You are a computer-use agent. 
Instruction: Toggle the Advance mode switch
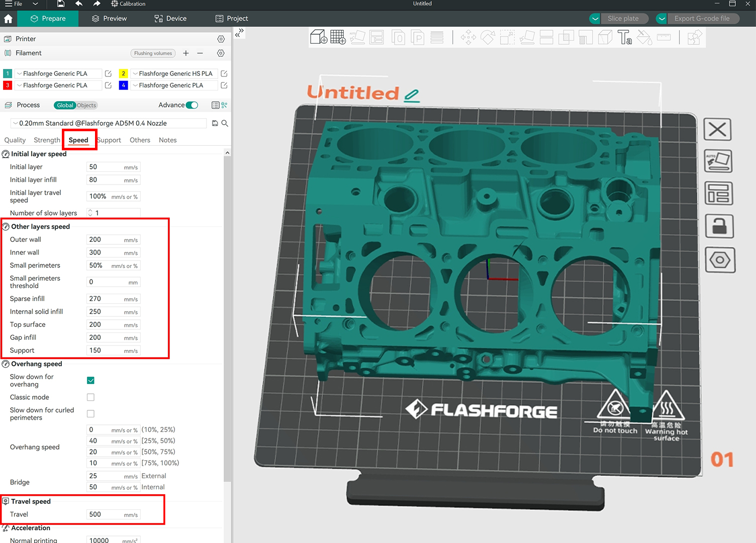192,105
